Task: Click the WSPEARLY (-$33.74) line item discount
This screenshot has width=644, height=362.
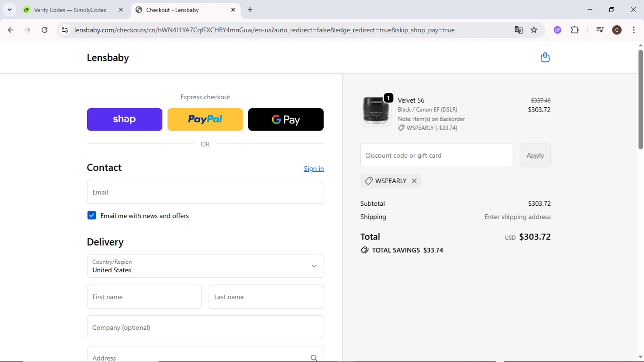Action: click(428, 128)
